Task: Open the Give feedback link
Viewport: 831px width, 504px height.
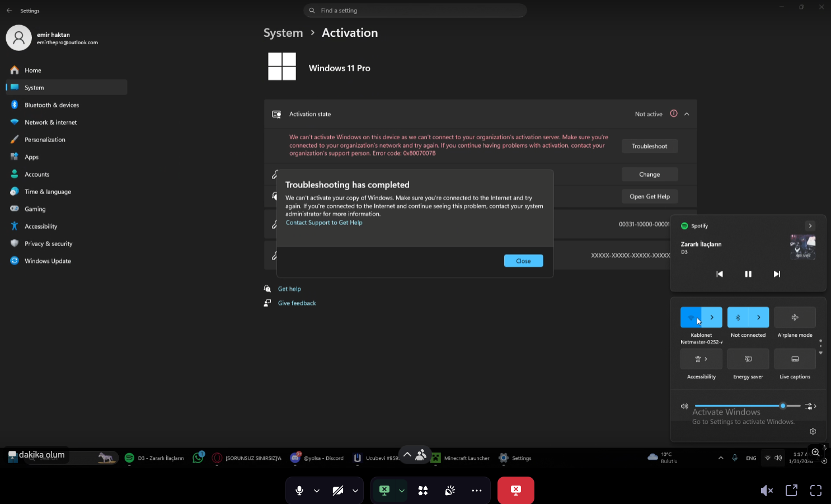Action: [x=297, y=303]
